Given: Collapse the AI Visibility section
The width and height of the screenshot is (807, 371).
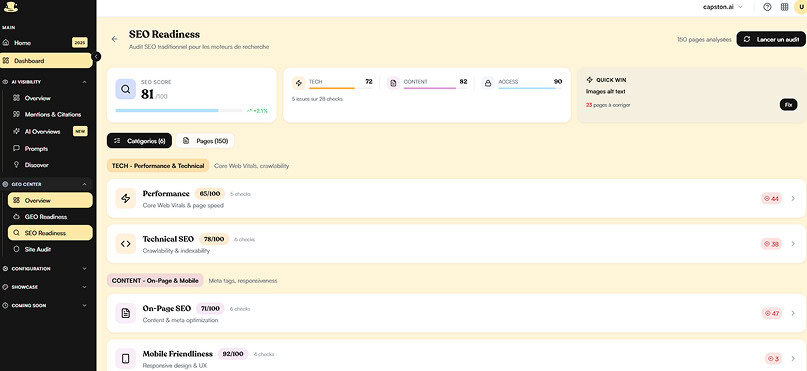Looking at the screenshot, I should tap(84, 82).
